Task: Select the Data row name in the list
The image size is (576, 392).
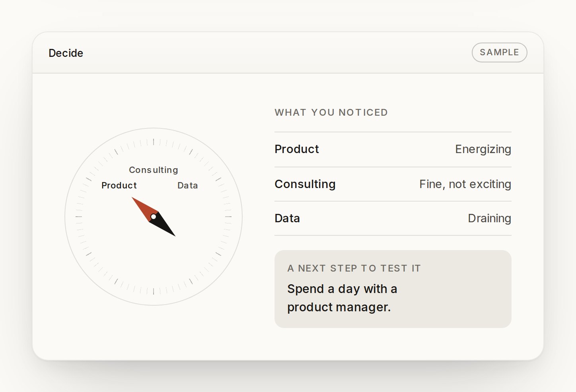Action: click(287, 218)
